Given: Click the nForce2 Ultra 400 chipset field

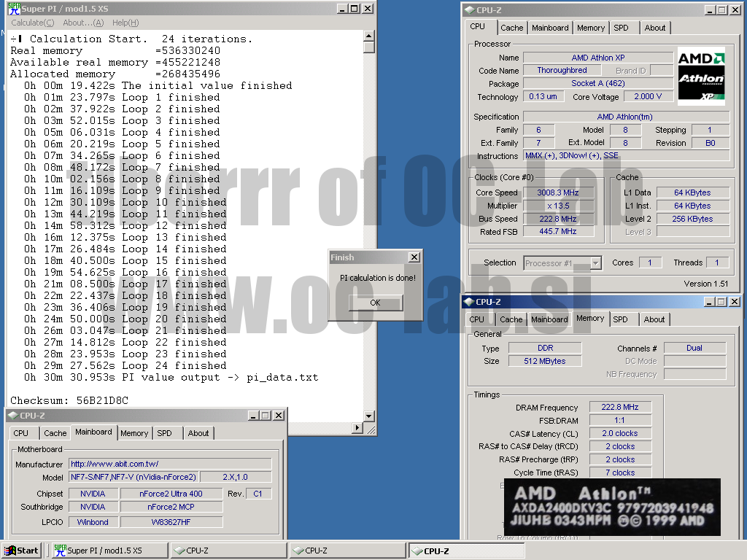Looking at the screenshot, I should pos(171,494).
